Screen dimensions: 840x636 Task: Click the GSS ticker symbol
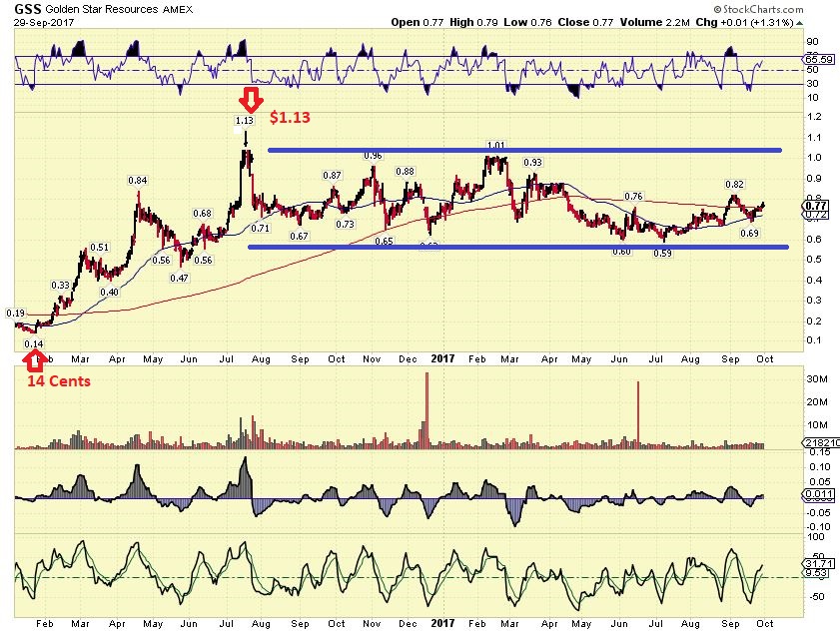[28, 9]
